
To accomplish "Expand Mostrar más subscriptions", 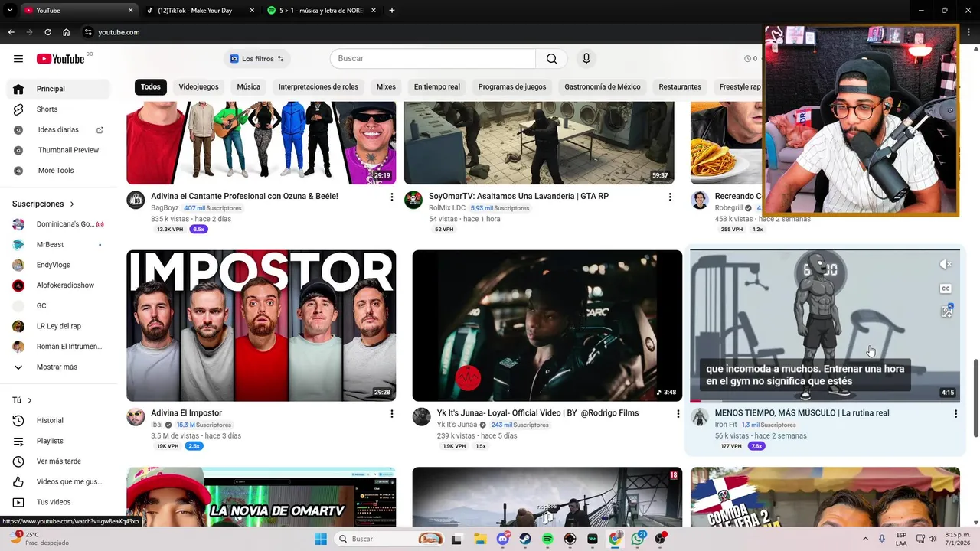I will (58, 367).
